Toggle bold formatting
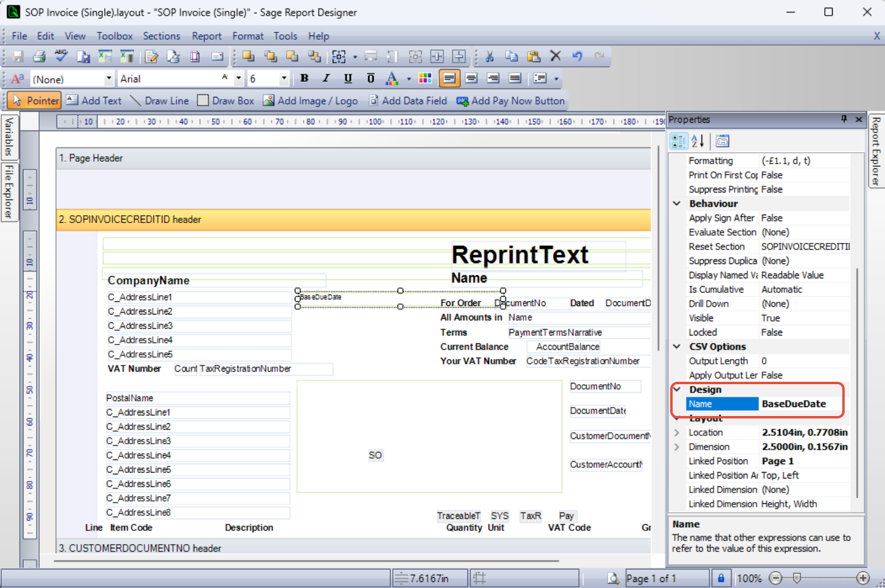The width and height of the screenshot is (885, 588). [304, 78]
